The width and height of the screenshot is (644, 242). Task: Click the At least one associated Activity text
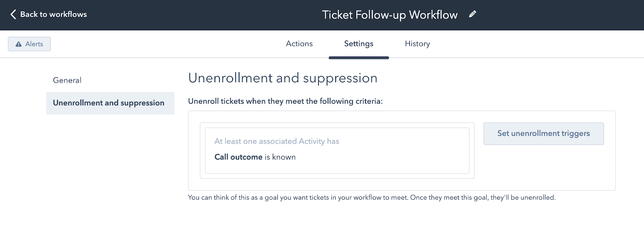pyautogui.click(x=277, y=141)
